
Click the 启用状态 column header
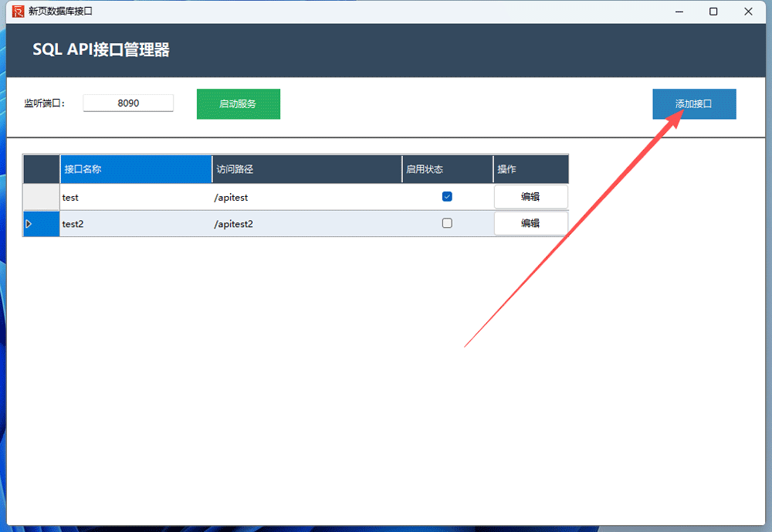(447, 169)
